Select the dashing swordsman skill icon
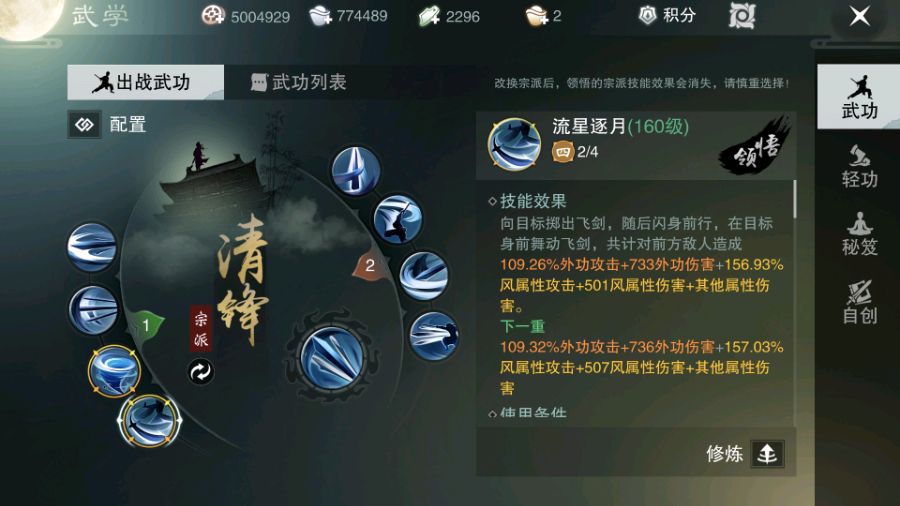Image resolution: width=900 pixels, height=506 pixels. pyautogui.click(x=435, y=336)
